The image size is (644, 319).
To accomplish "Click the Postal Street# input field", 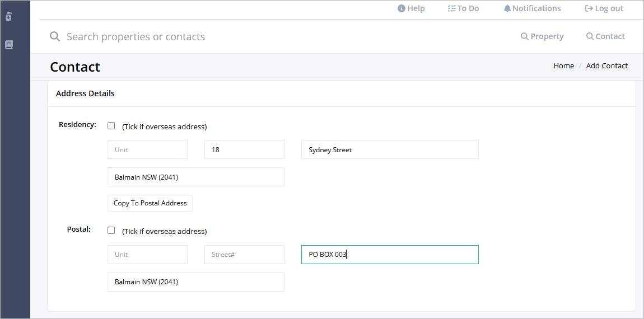I will [x=244, y=255].
